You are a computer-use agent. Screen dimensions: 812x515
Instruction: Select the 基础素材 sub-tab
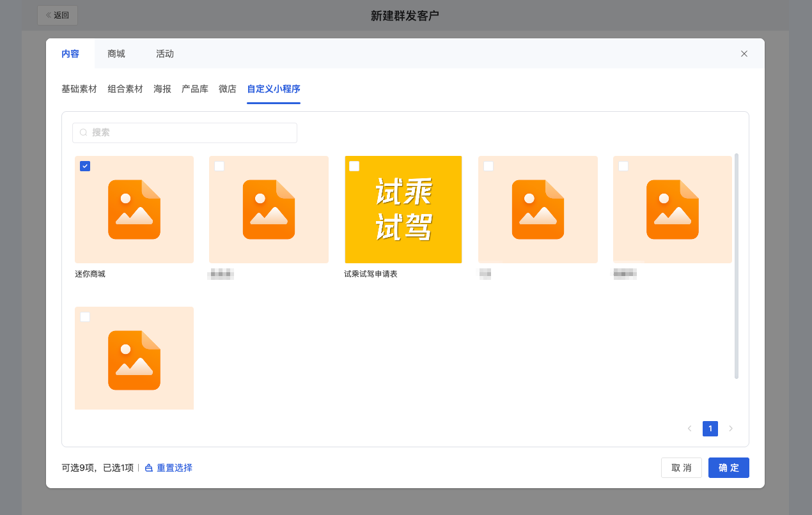tap(79, 89)
